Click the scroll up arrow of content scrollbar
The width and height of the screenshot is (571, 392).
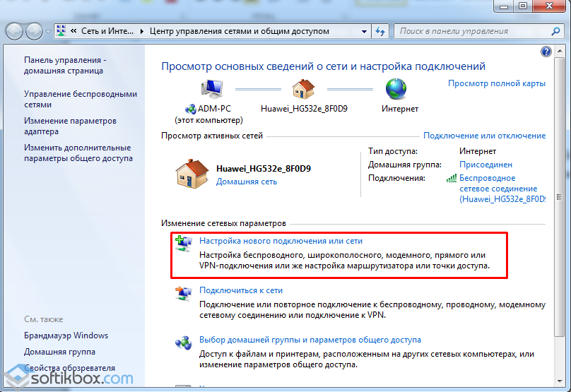(560, 52)
